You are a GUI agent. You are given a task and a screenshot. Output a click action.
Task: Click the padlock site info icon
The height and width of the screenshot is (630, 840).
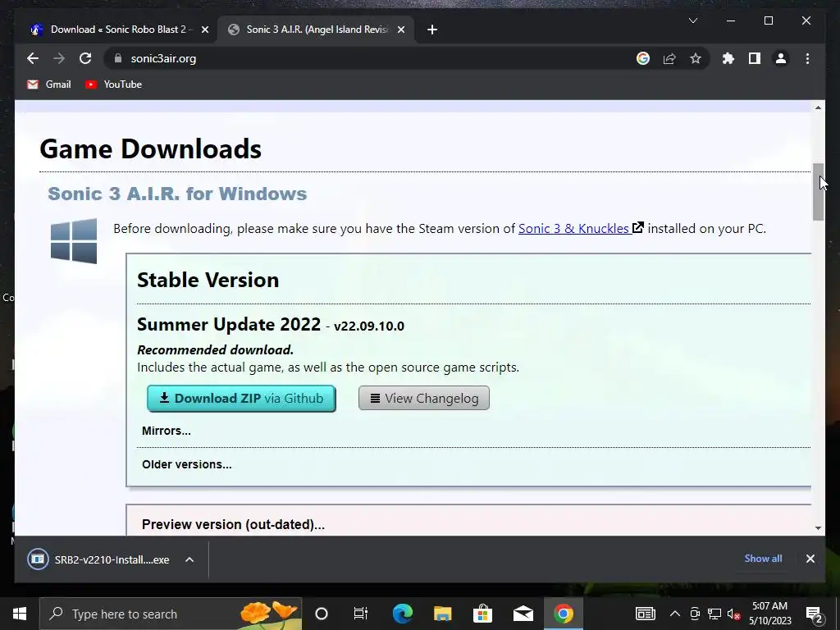pyautogui.click(x=118, y=58)
